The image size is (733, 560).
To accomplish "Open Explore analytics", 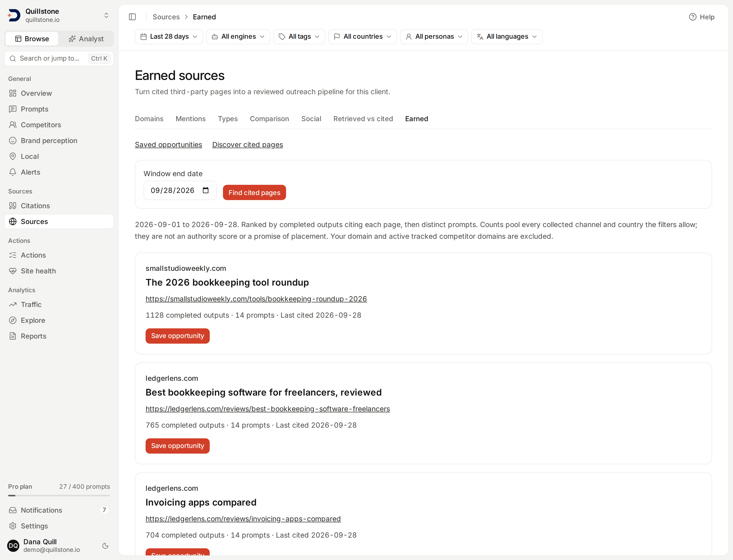I will pos(59,320).
